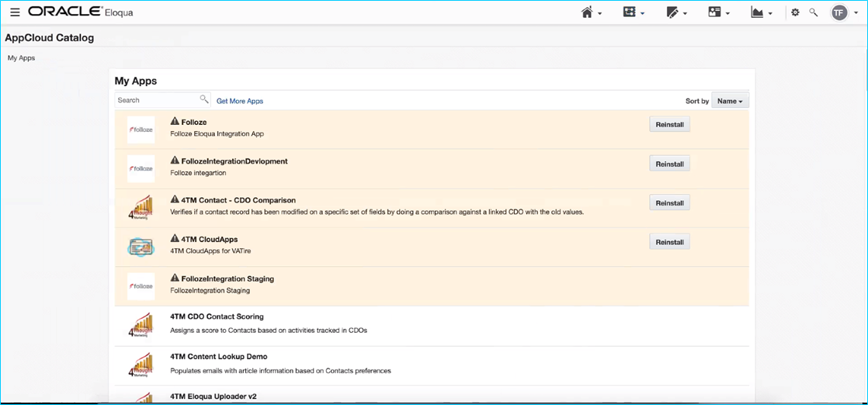Open the Sort by Name dropdown
The width and height of the screenshot is (868, 405).
730,101
